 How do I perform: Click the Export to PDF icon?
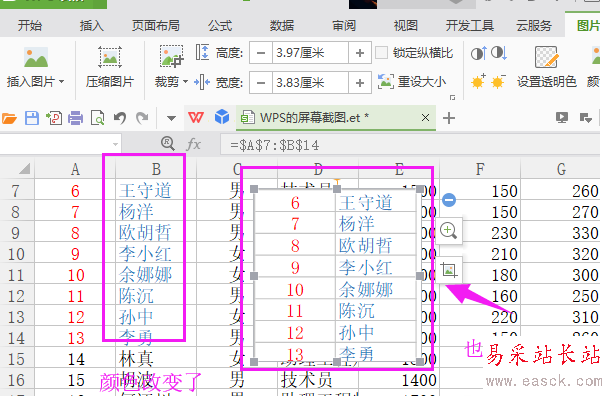click(x=54, y=118)
